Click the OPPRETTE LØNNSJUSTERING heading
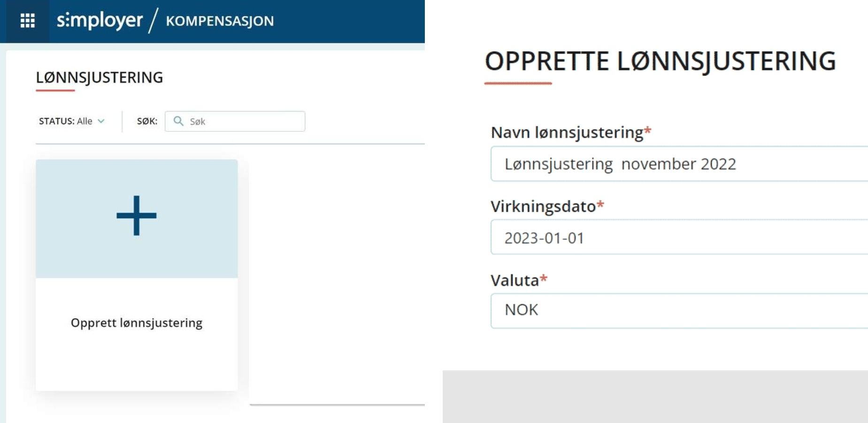868x423 pixels. (x=660, y=62)
